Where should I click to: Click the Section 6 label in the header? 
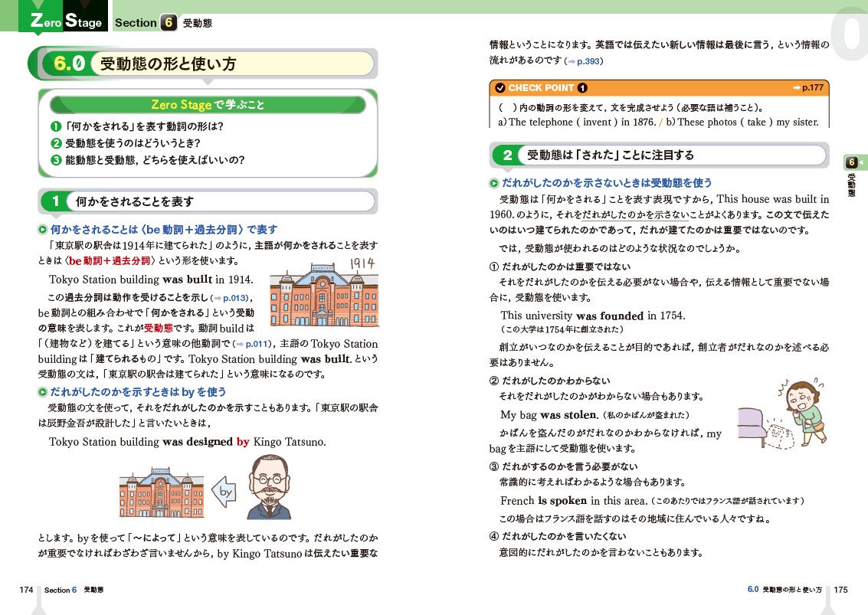pos(146,23)
